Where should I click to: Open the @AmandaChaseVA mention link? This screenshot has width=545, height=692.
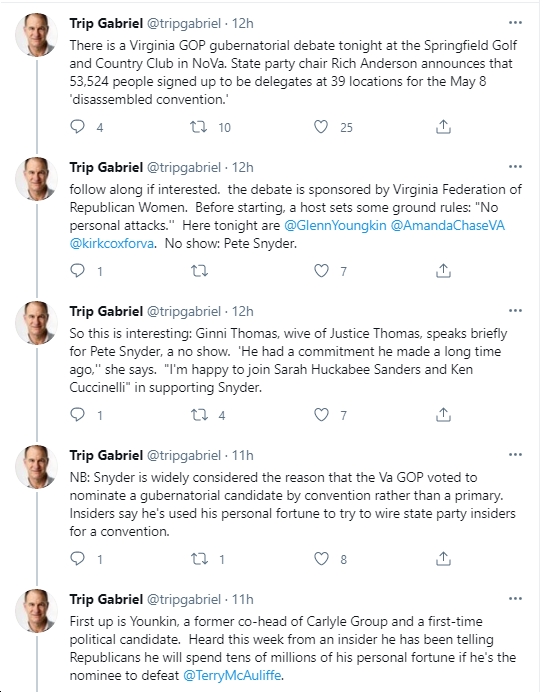(447, 226)
